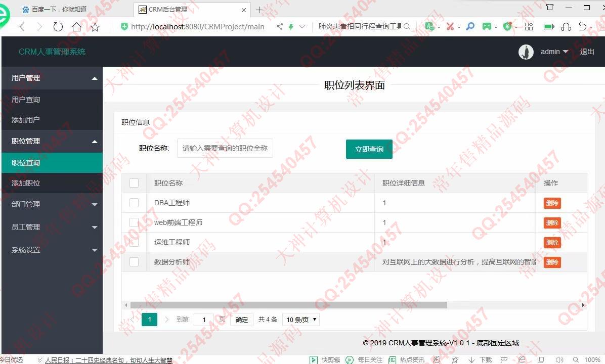605x364 pixels.
Task: Check the DBA工程师 row checkbox
Action: point(134,202)
